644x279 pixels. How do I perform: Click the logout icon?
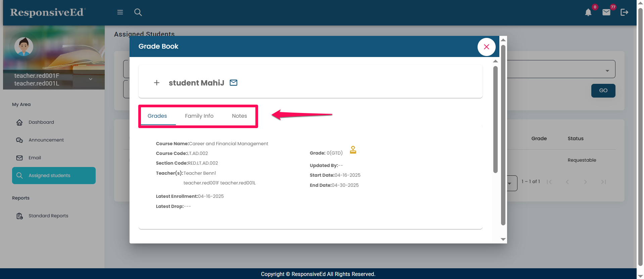click(624, 12)
